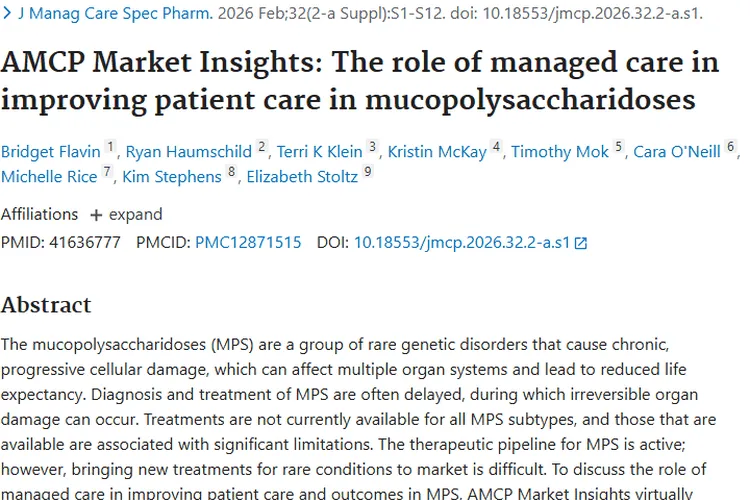Click the external link icon beside DOI
Viewport: 750px width, 500px height.
click(x=581, y=243)
